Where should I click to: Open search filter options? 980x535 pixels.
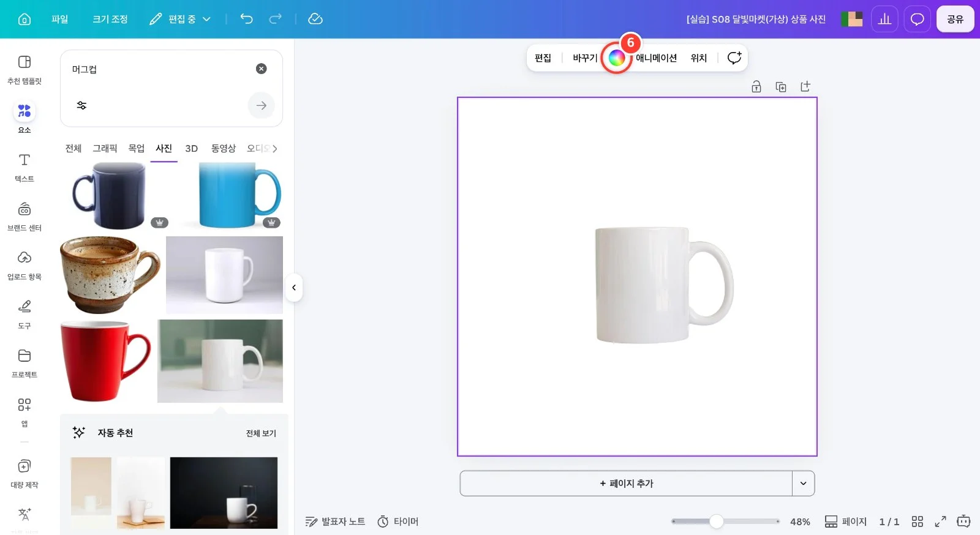click(81, 105)
